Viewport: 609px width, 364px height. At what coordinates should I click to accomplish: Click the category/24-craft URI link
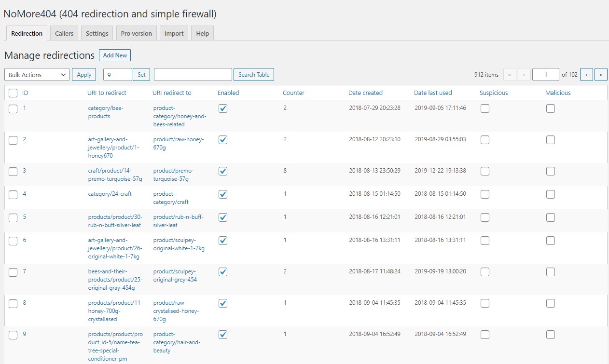(110, 194)
